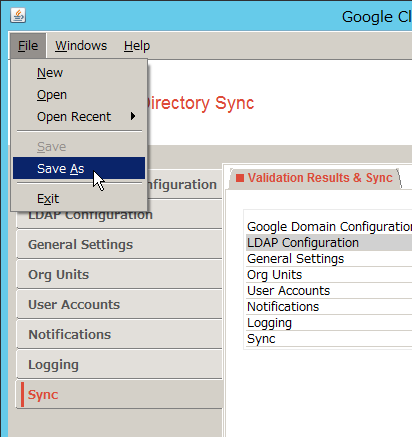Go to User Accounts in the sidebar
Viewport: 412px width, 437px height.
coord(119,305)
